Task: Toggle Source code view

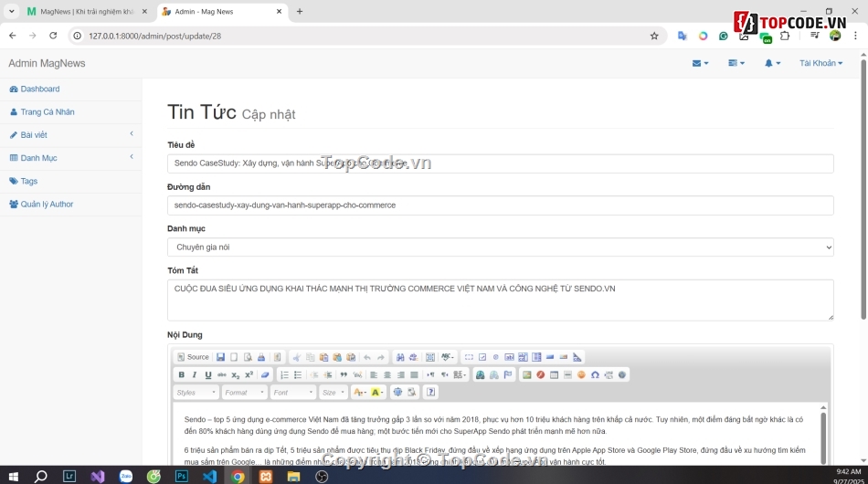Action: click(193, 357)
